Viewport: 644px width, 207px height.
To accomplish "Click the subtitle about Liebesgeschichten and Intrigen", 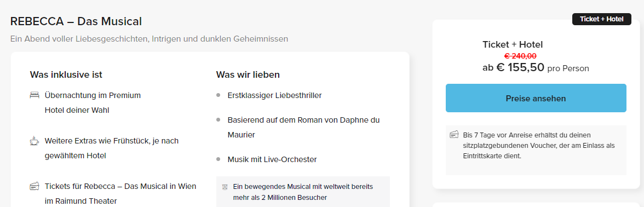I will [149, 39].
